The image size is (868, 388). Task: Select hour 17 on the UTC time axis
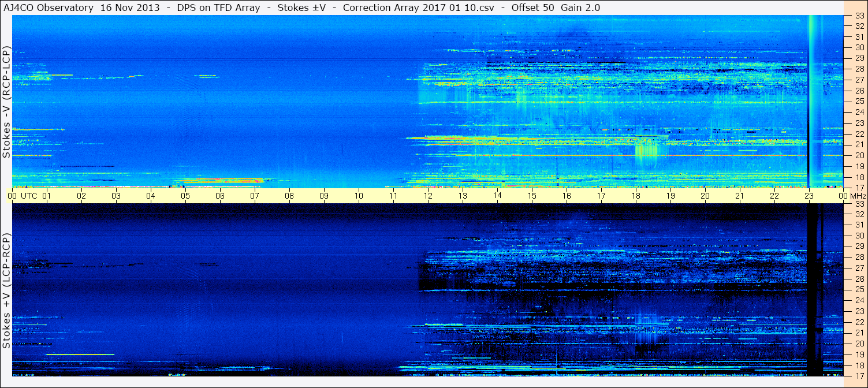coord(601,196)
